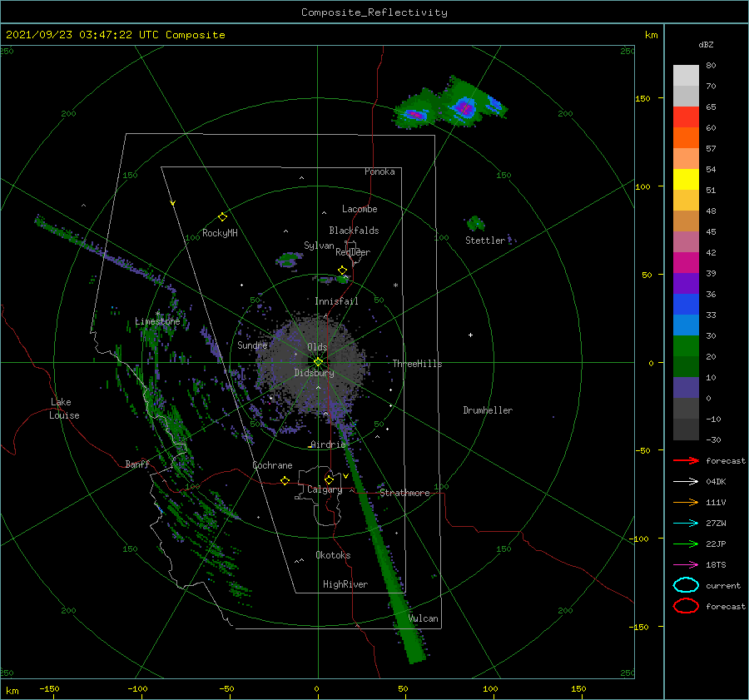Viewport: 749px width, 700px height.
Task: Click the small green echo above Stettler
Action: [475, 223]
